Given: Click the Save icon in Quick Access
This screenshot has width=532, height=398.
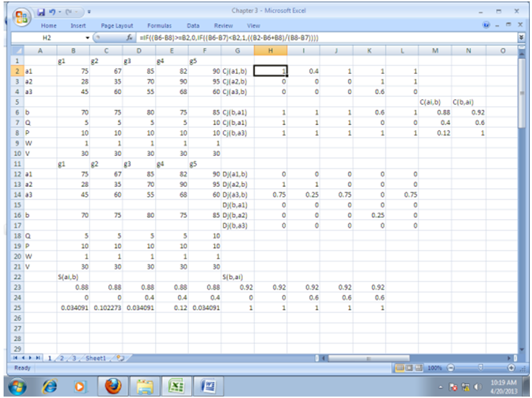Looking at the screenshot, I should [42, 11].
